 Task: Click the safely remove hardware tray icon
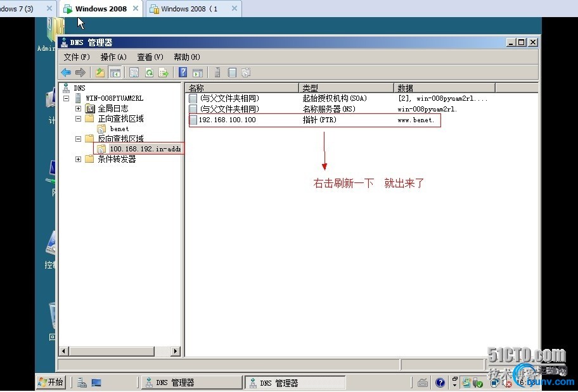478,383
